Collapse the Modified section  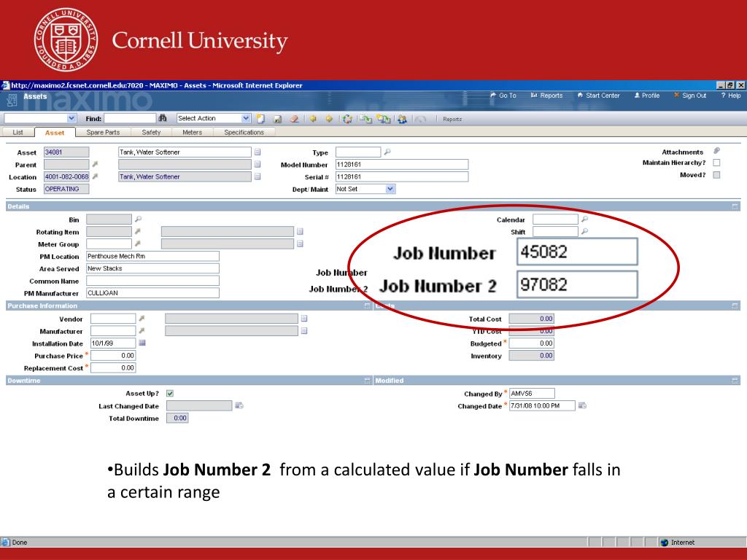(x=735, y=381)
